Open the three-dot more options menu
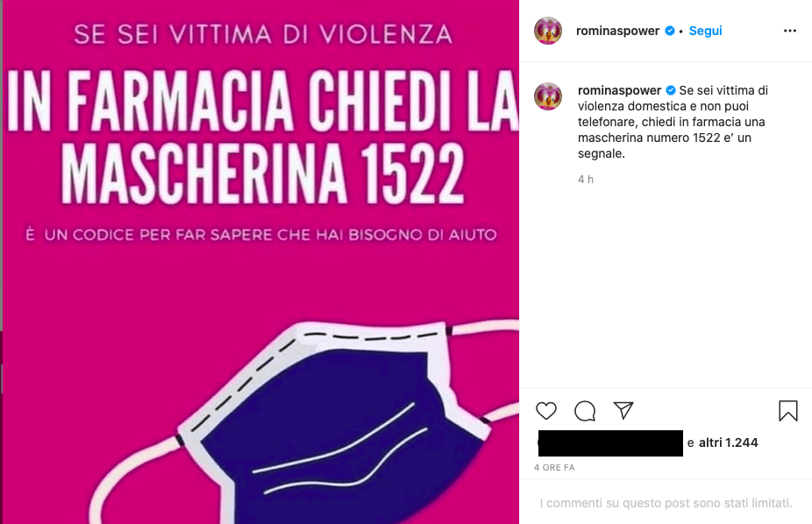Screen dimensions: 812x524 (790, 31)
